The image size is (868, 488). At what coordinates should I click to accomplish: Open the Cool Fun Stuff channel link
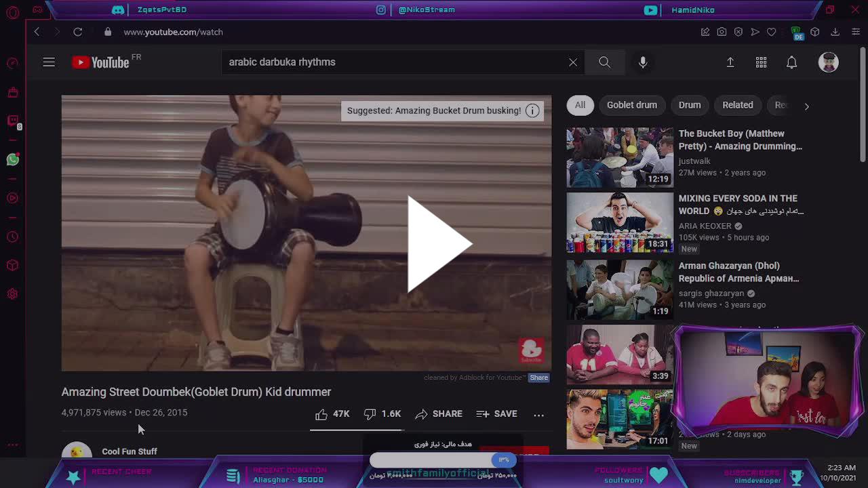coord(130,451)
